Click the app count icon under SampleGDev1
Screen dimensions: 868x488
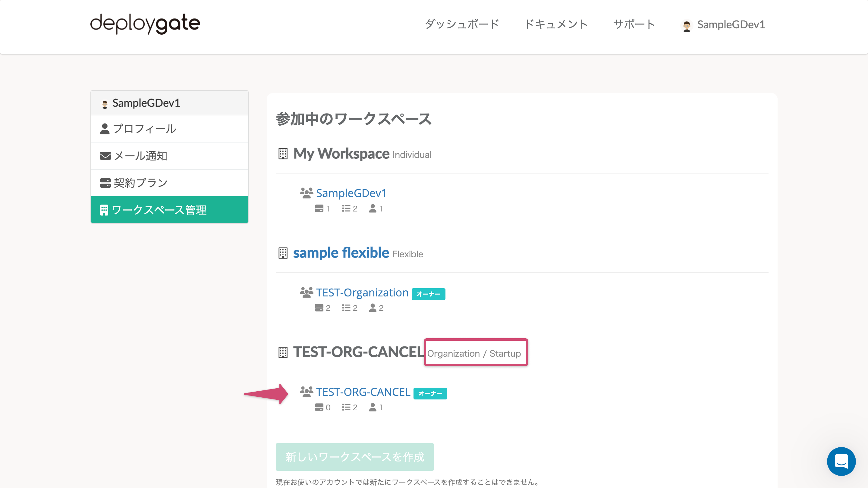(x=319, y=208)
